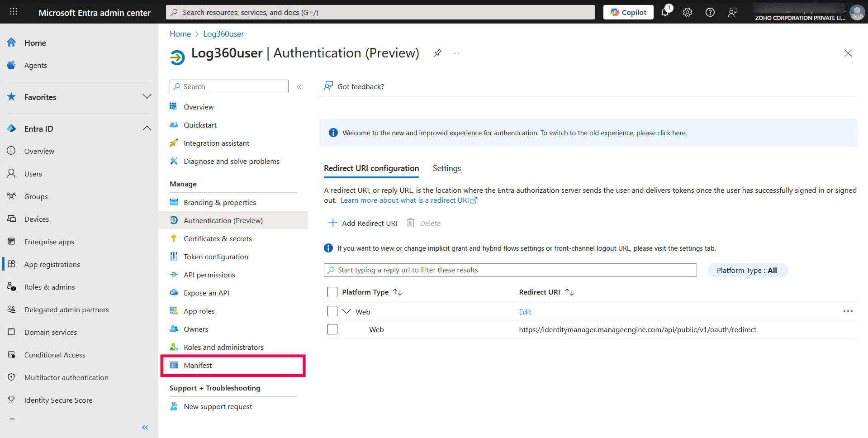Open the Manifest editor
Viewport: 868px width, 438px height.
198,365
